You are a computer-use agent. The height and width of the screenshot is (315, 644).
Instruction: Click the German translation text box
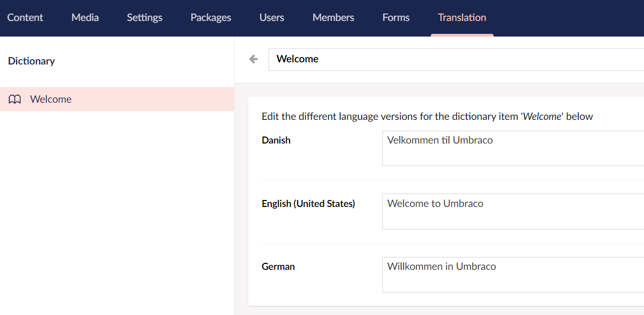click(x=513, y=275)
